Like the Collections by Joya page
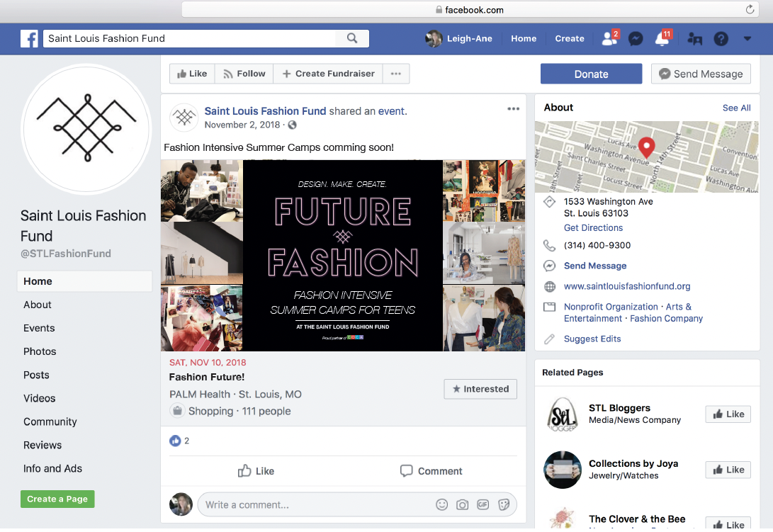The height and width of the screenshot is (532, 773). tap(728, 470)
